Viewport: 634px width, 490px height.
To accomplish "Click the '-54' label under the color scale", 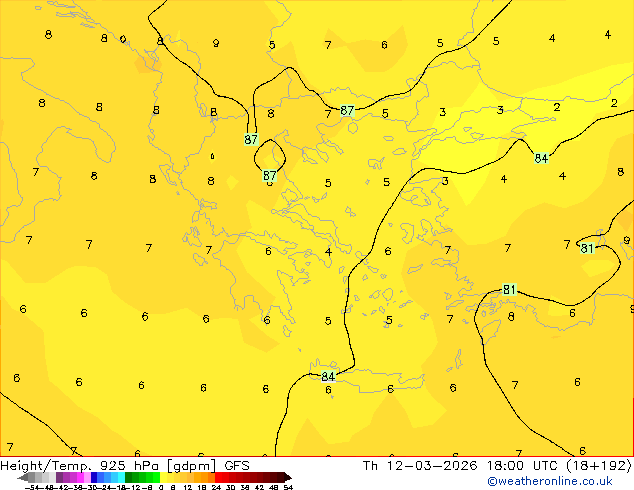I will click(32, 488).
